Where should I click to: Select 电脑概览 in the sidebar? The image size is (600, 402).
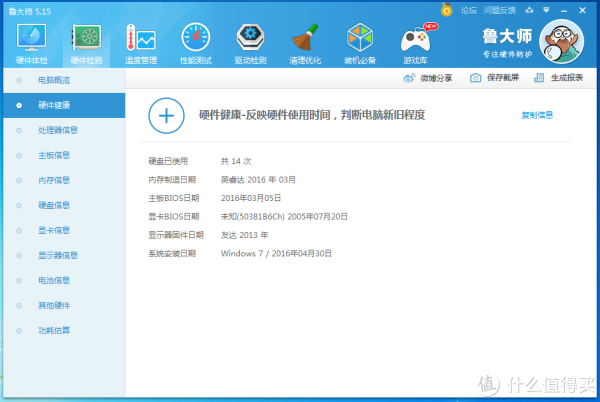pyautogui.click(x=64, y=80)
